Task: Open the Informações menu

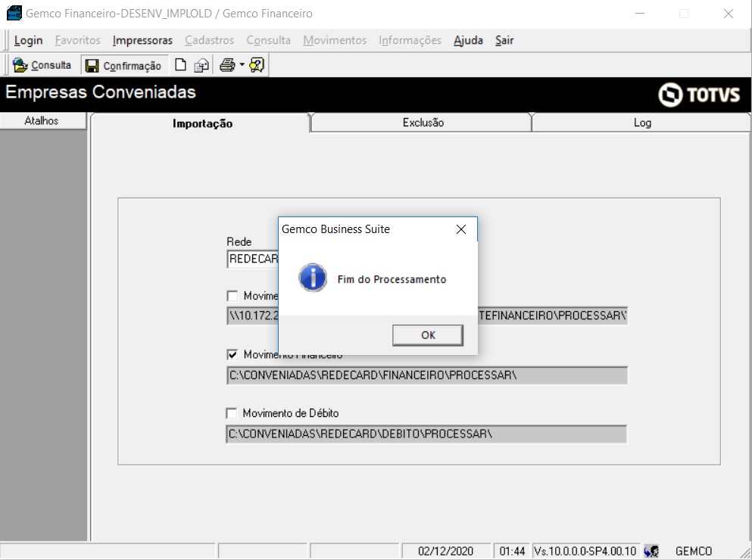Action: (x=410, y=40)
